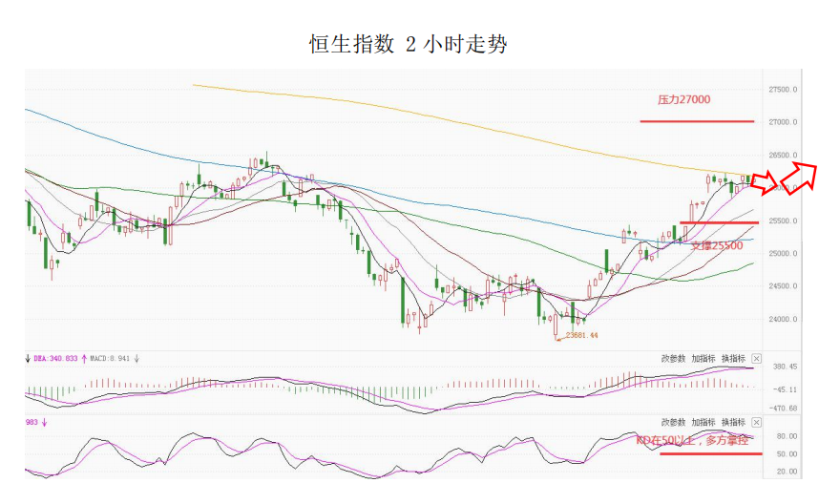Select the 压力27000 resistance label

683,99
